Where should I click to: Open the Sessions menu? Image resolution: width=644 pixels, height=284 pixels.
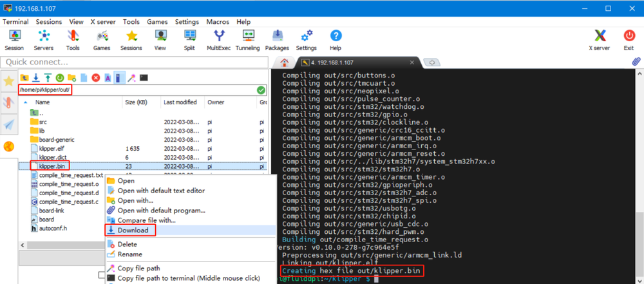(x=48, y=21)
